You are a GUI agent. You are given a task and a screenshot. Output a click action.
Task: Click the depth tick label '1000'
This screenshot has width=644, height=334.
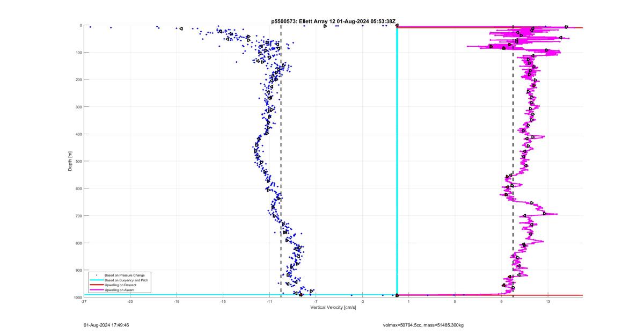pos(77,297)
